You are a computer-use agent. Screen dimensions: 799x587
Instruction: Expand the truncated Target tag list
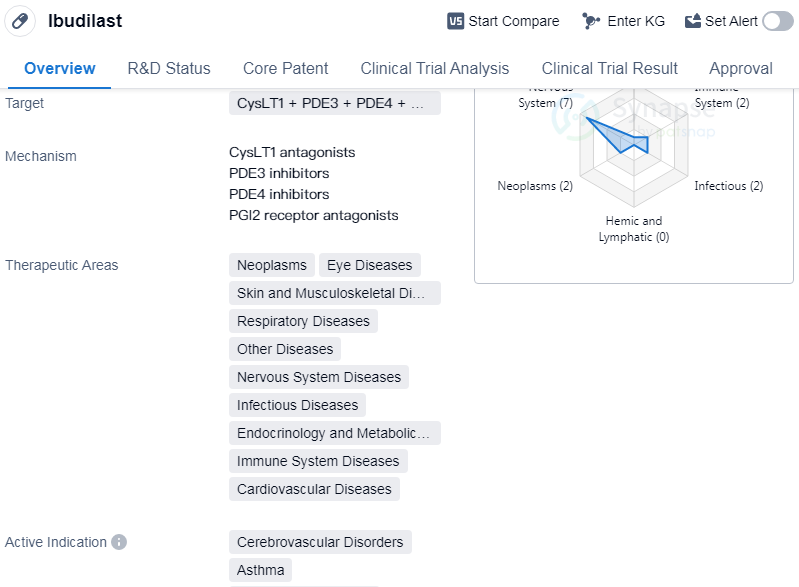tap(334, 103)
